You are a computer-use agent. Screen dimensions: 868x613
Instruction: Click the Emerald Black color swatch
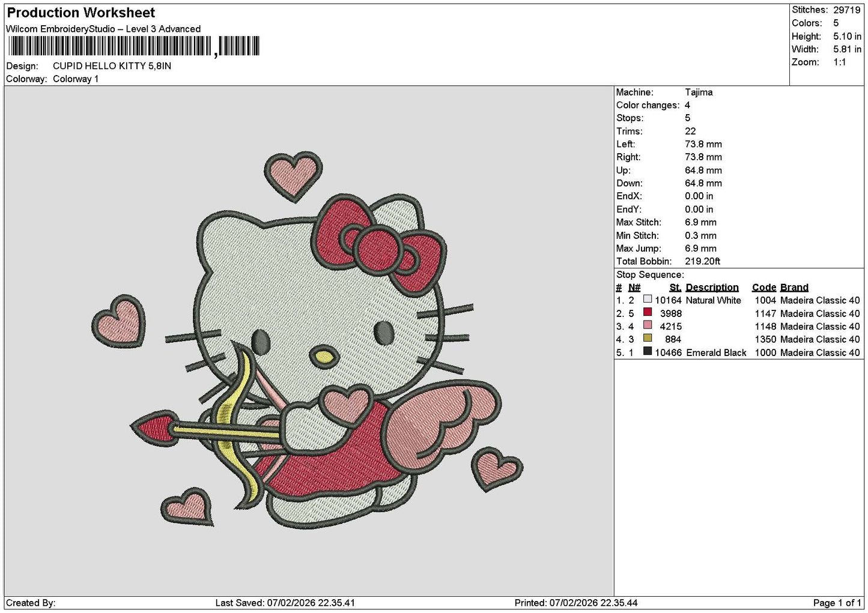click(x=648, y=352)
